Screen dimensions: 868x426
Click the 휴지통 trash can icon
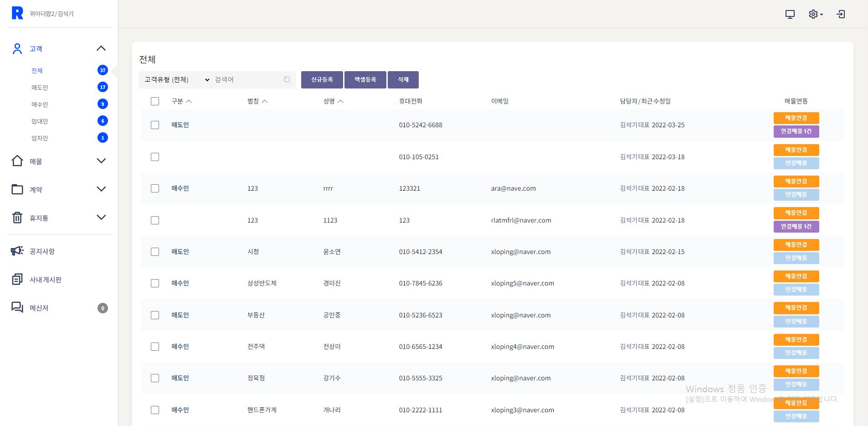17,218
